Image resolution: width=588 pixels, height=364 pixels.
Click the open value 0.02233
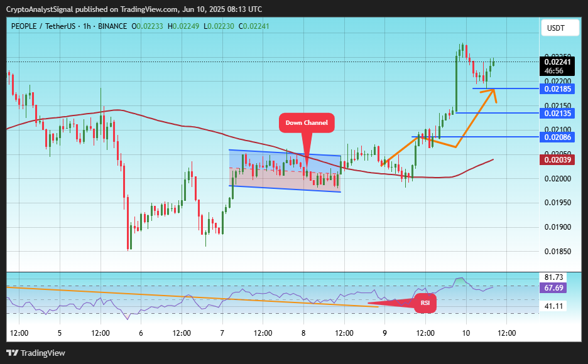150,26
